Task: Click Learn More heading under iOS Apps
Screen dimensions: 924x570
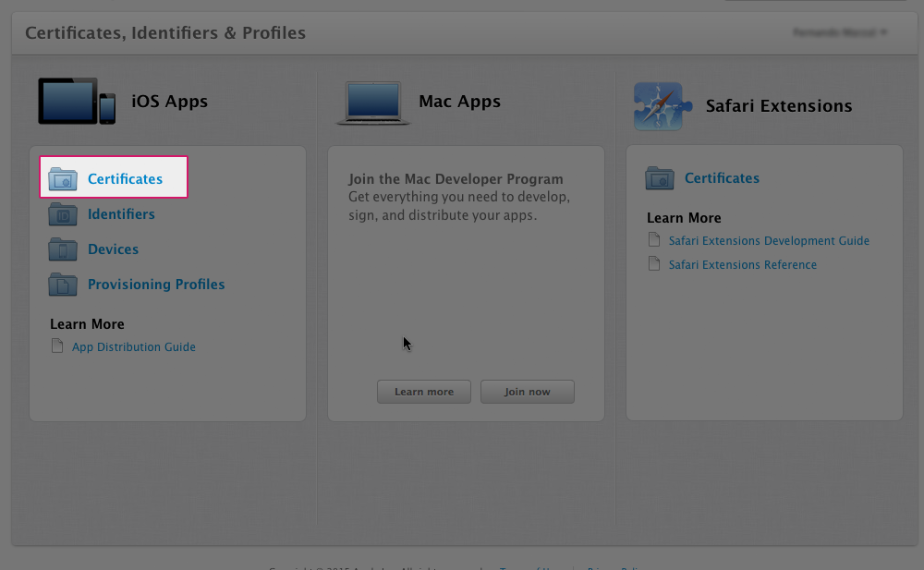Action: [87, 324]
